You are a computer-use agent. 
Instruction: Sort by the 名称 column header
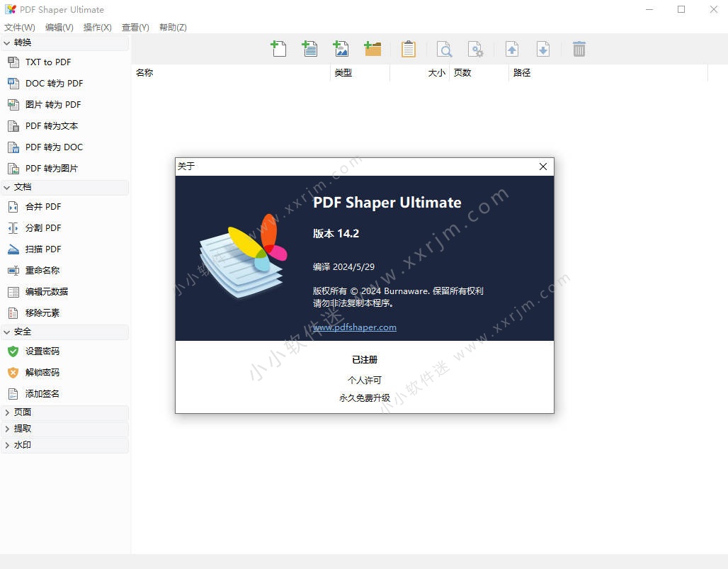231,72
